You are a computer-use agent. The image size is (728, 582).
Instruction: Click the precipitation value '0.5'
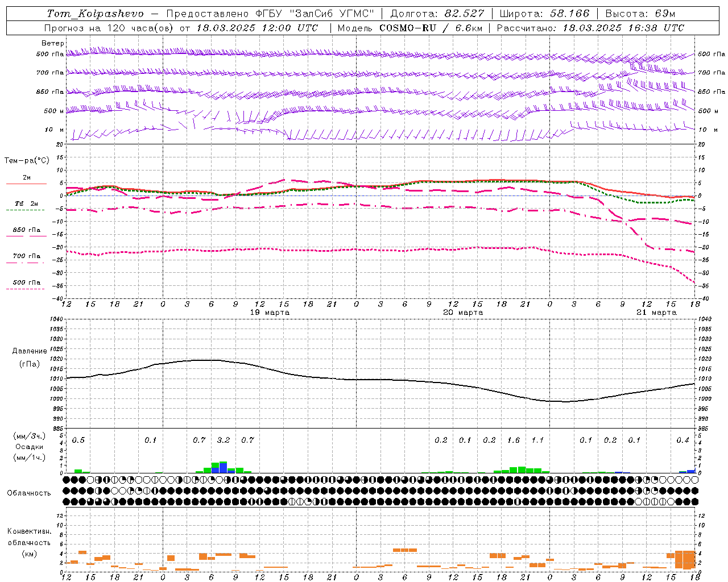[78, 440]
